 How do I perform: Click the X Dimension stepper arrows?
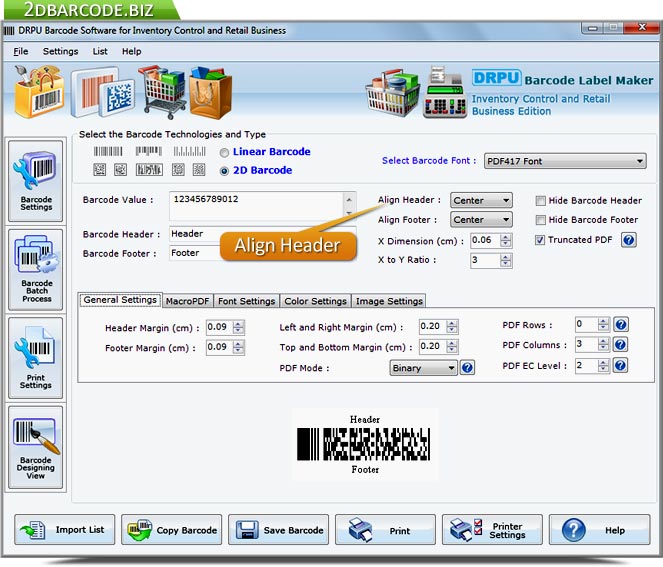click(506, 240)
